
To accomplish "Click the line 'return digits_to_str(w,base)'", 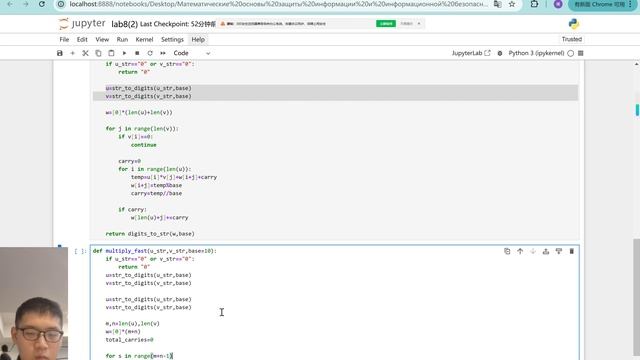I will tap(150, 234).
